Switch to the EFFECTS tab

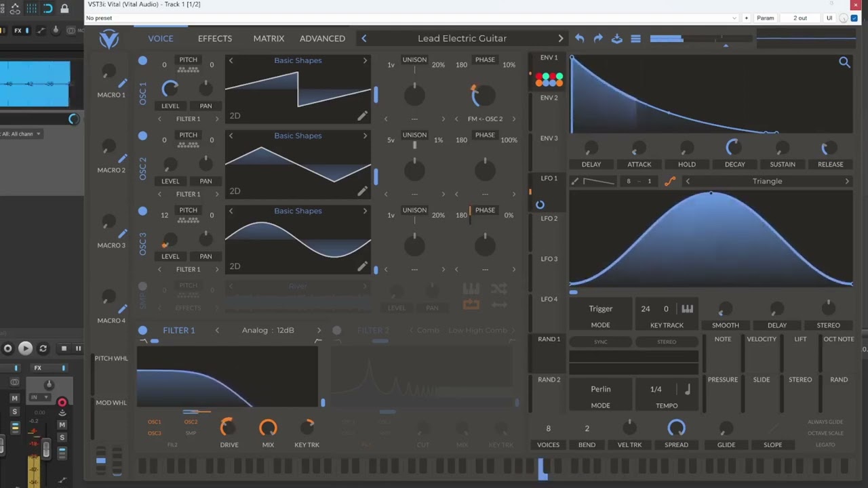pyautogui.click(x=215, y=39)
